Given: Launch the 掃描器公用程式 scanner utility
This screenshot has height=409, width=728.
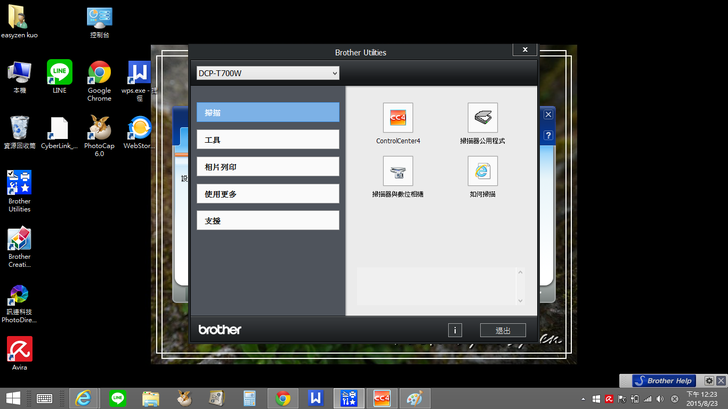Looking at the screenshot, I should pos(482,118).
